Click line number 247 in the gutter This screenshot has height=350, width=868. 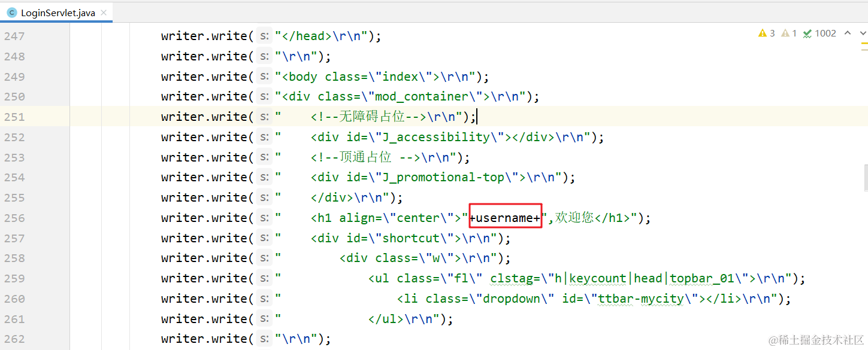pyautogui.click(x=14, y=36)
